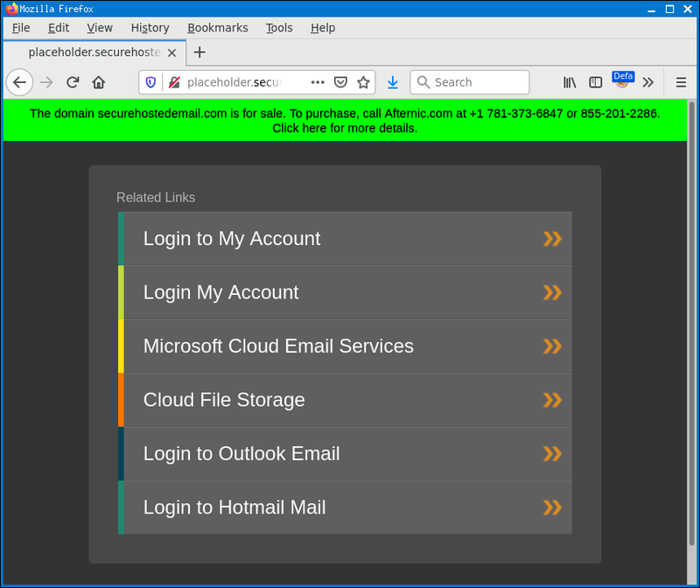The image size is (700, 588).
Task: Click chevrons beside Login to Hotmail Mail
Action: tap(552, 507)
